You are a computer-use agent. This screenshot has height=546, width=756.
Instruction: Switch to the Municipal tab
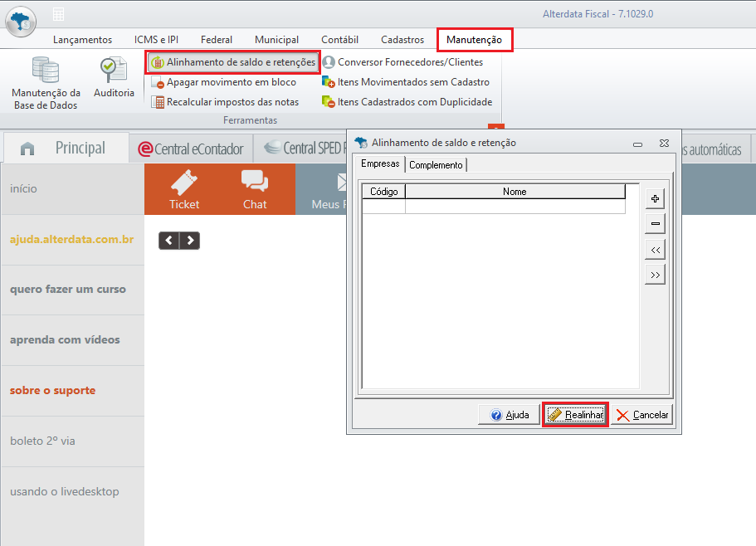[276, 40]
